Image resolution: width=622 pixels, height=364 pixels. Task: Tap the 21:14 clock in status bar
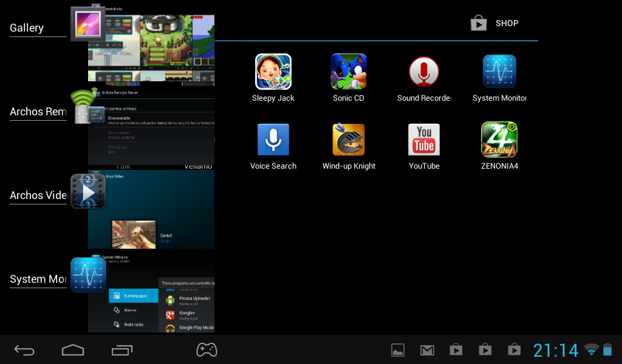[556, 350]
